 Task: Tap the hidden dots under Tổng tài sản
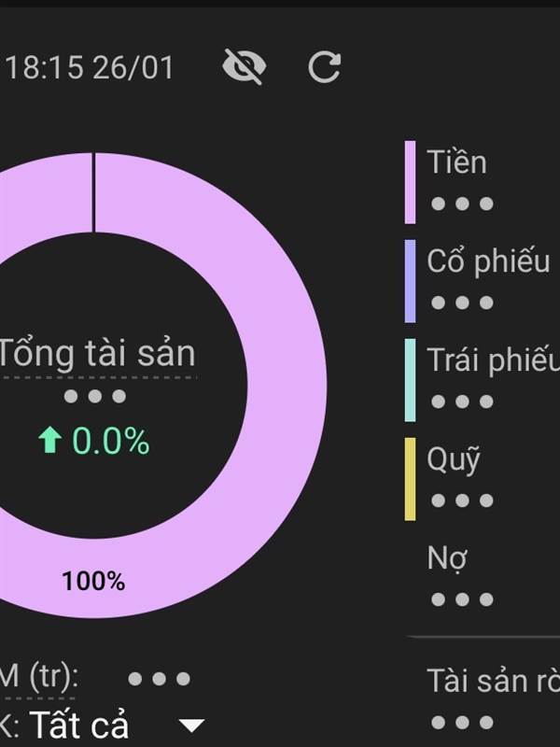pyautogui.click(x=94, y=397)
